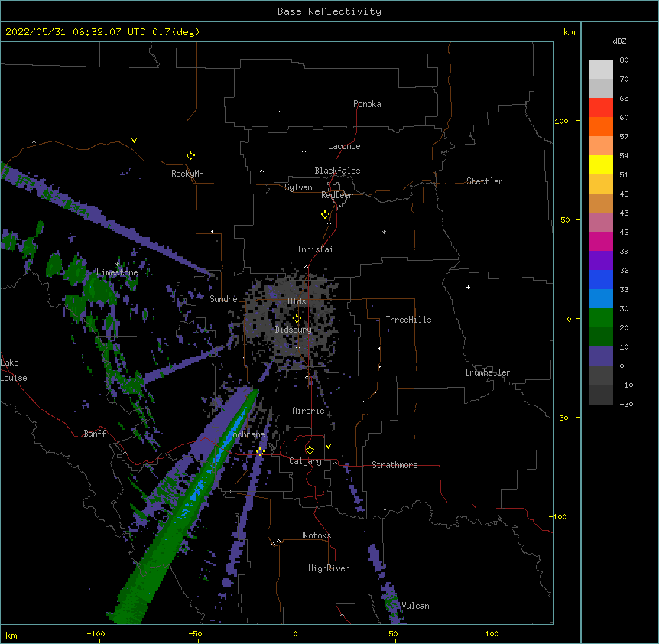Click the km unit label at top right
This screenshot has height=644, width=659.
[x=570, y=32]
